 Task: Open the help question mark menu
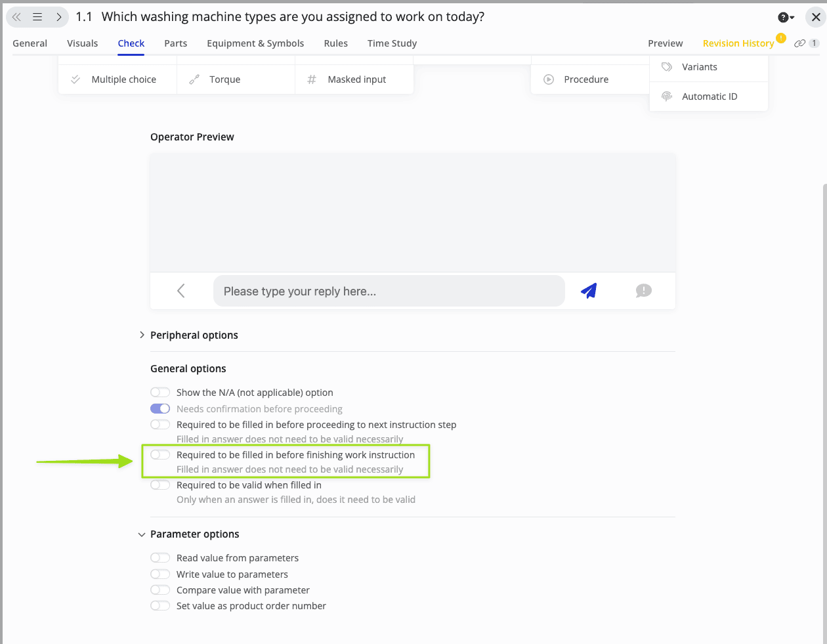785,17
